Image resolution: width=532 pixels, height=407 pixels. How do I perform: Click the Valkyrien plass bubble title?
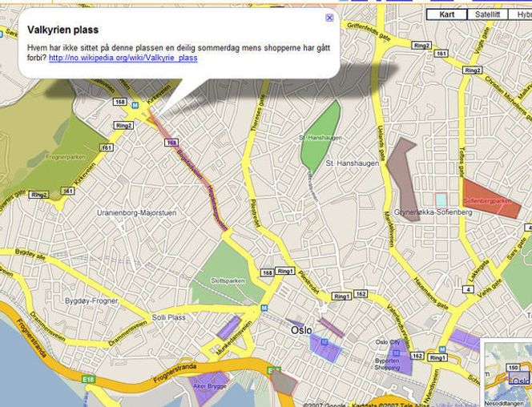pos(62,30)
